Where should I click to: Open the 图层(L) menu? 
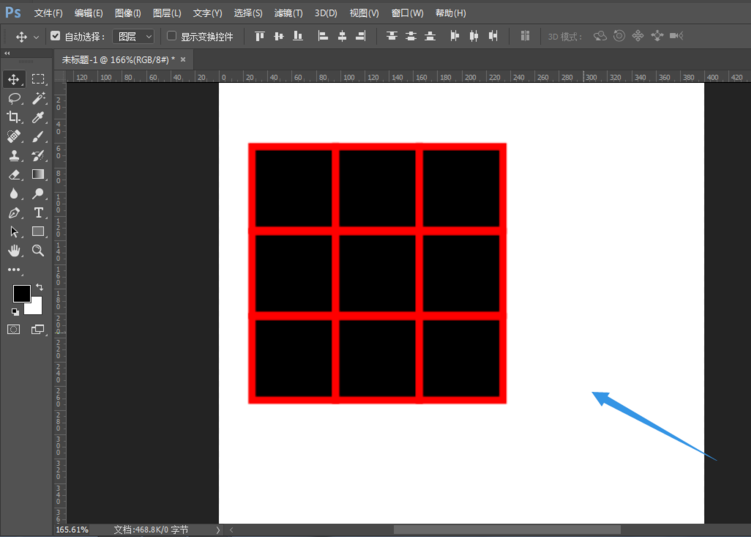click(167, 13)
